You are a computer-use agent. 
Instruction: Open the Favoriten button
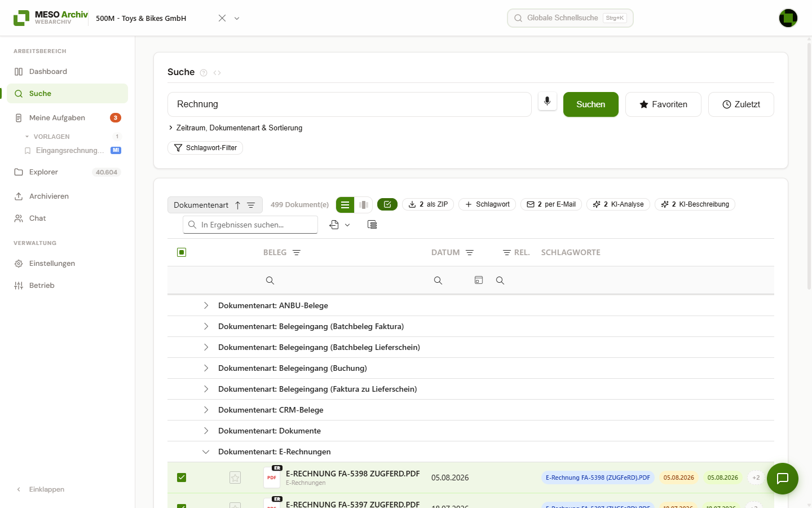coord(663,104)
